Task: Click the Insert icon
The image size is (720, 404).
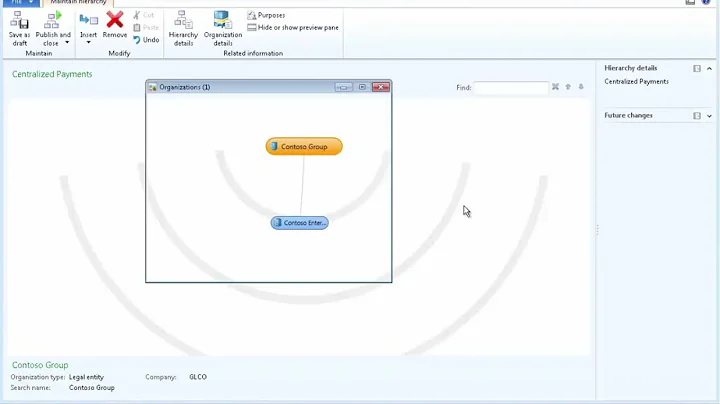Action: (88, 20)
